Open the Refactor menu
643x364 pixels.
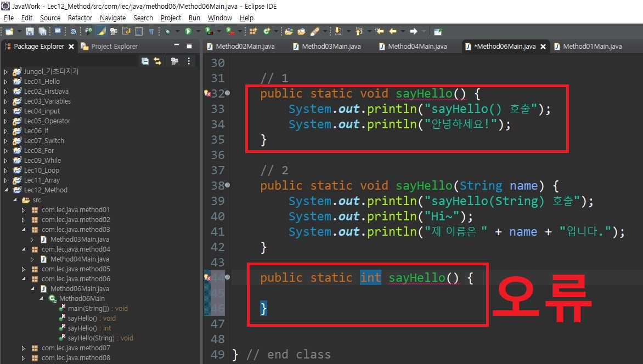pyautogui.click(x=80, y=18)
